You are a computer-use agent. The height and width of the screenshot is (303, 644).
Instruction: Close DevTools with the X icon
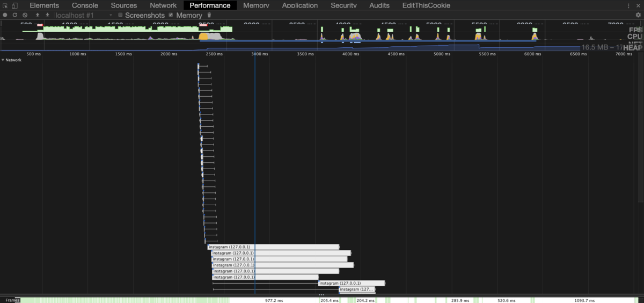(638, 5)
